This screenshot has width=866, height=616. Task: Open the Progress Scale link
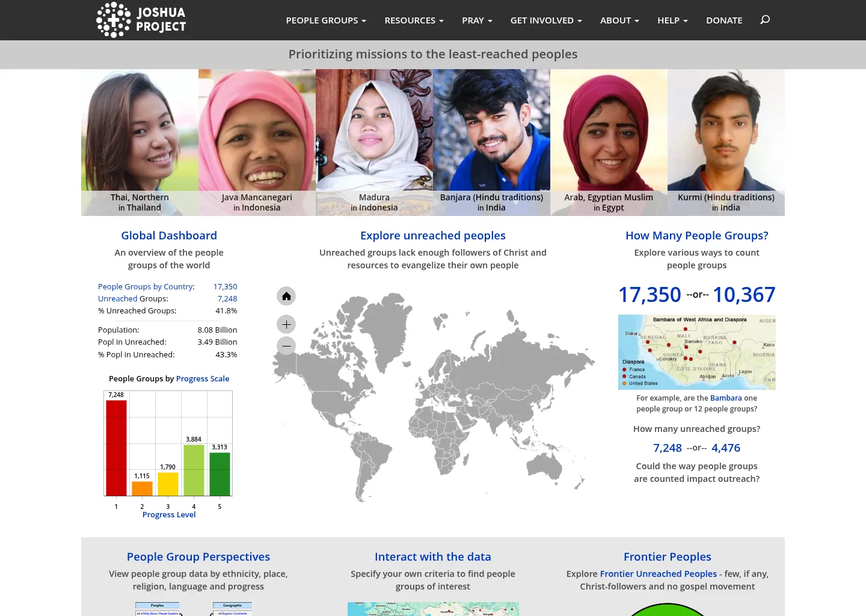tap(203, 379)
